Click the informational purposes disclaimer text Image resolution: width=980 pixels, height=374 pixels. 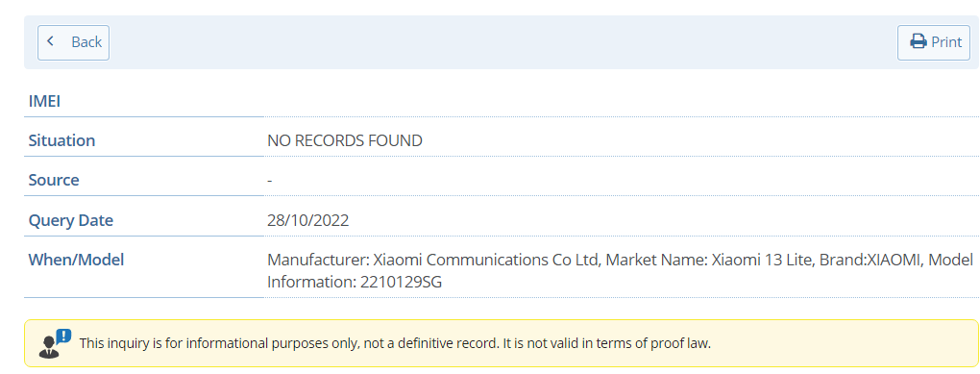[x=395, y=343]
